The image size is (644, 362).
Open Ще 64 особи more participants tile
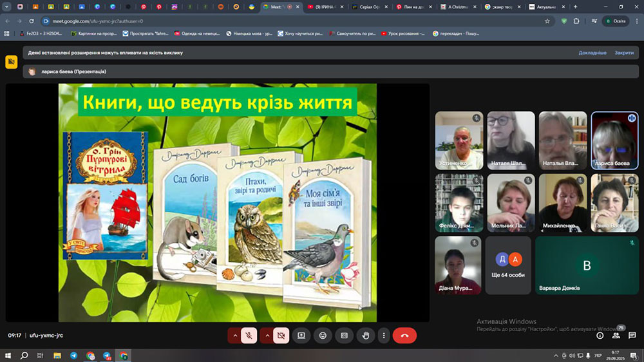pyautogui.click(x=508, y=265)
